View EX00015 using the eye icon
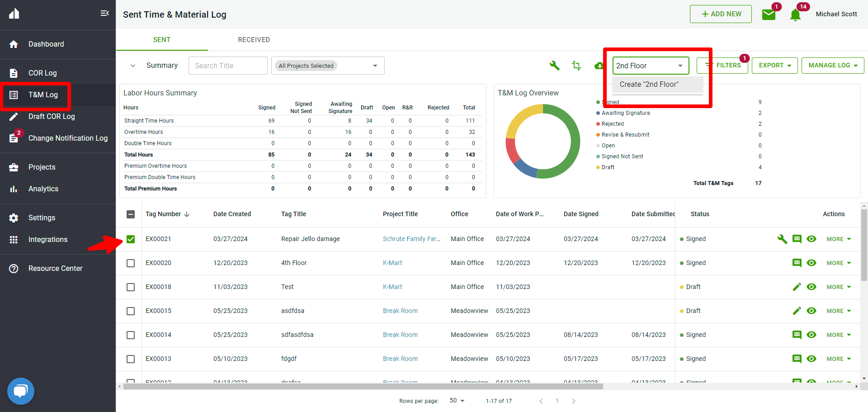Viewport: 868px width, 412px height. click(x=811, y=311)
